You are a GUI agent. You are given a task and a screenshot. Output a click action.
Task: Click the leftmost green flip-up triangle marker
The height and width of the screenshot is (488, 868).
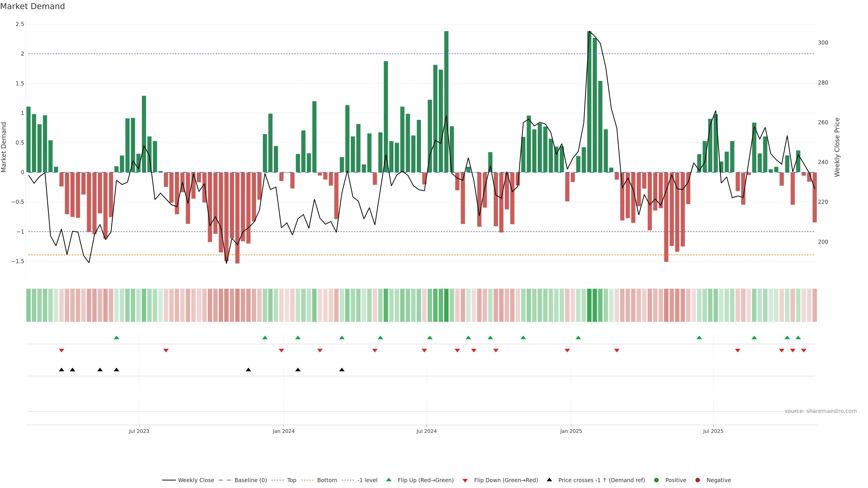click(116, 338)
